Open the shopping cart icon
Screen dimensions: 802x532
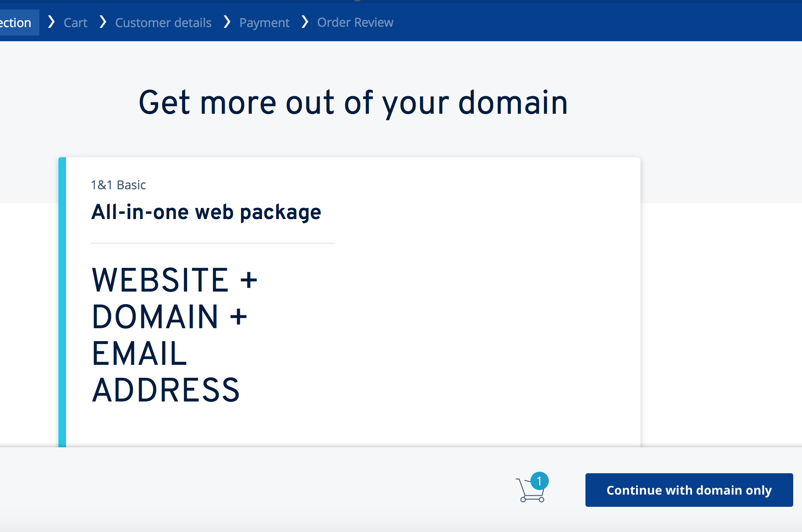530,491
